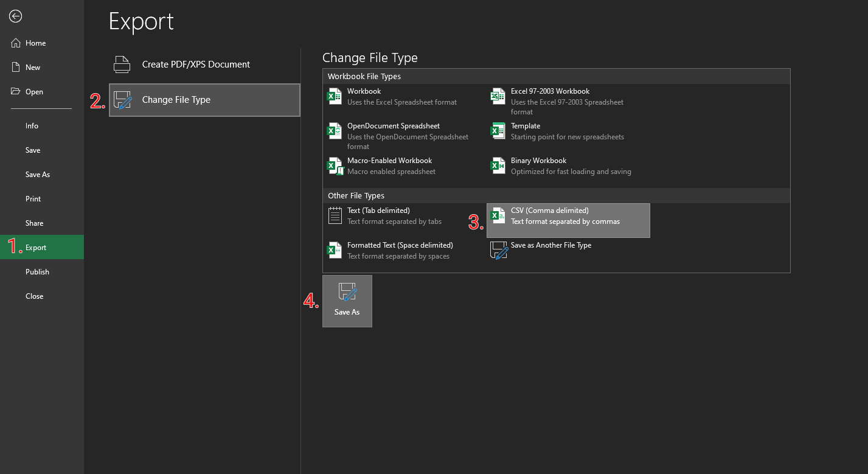Click the Workbook Excel file icon
Image resolution: width=868 pixels, height=474 pixels.
pyautogui.click(x=335, y=96)
